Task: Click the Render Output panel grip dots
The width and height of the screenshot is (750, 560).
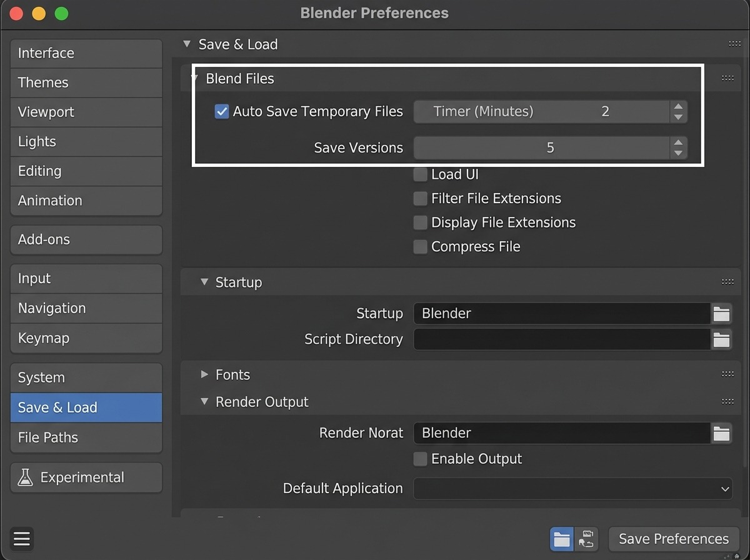Action: [727, 401]
